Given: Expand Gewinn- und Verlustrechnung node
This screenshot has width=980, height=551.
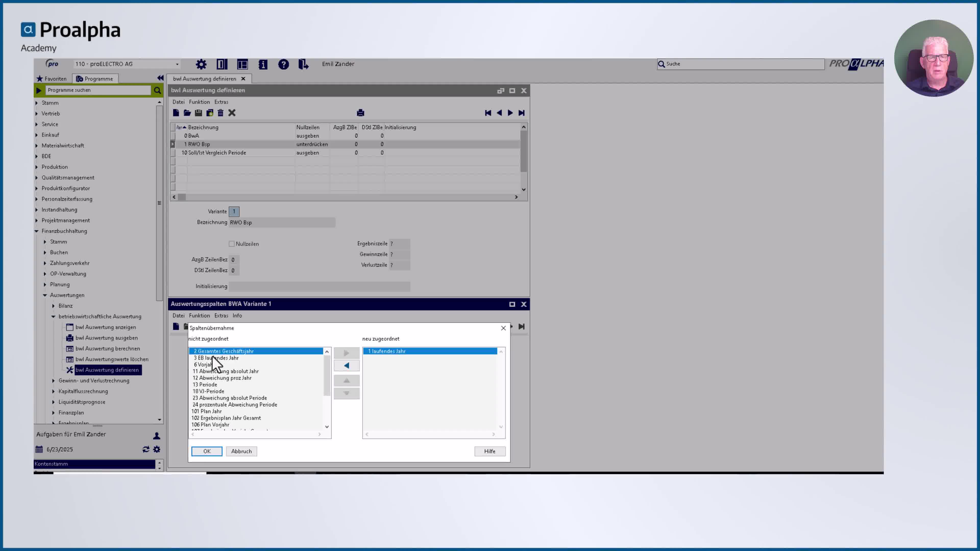Looking at the screenshot, I should pos(53,381).
